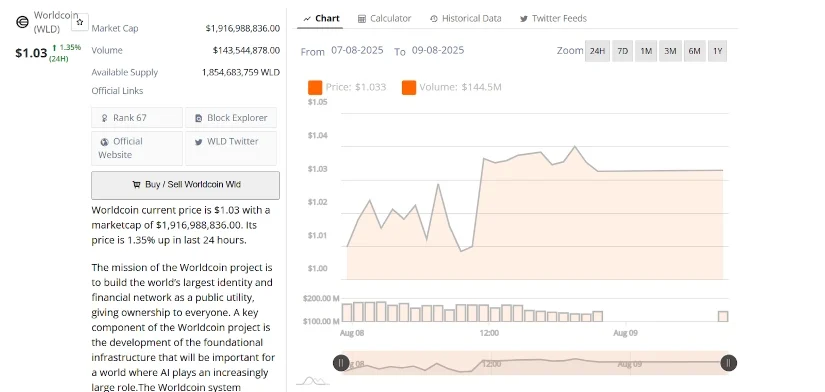
Task: Click the calculator icon in the tabs
Action: [x=361, y=19]
